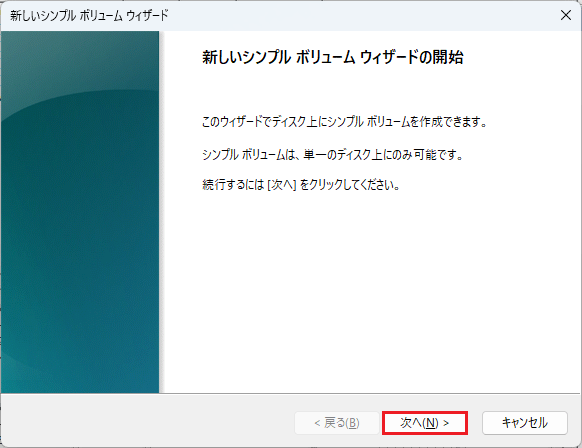The width and height of the screenshot is (582, 448).
Task: Click the light curved highlight atop the banner
Action: [x=80, y=63]
